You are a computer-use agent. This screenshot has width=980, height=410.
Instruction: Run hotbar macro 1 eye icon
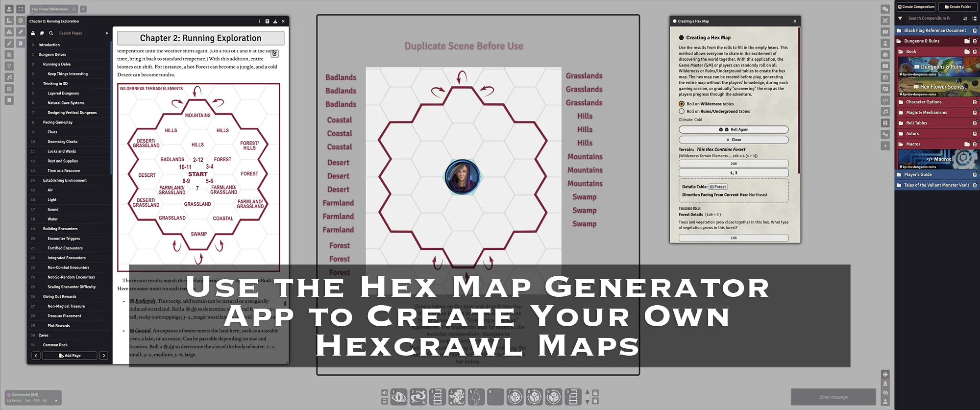[x=399, y=397]
